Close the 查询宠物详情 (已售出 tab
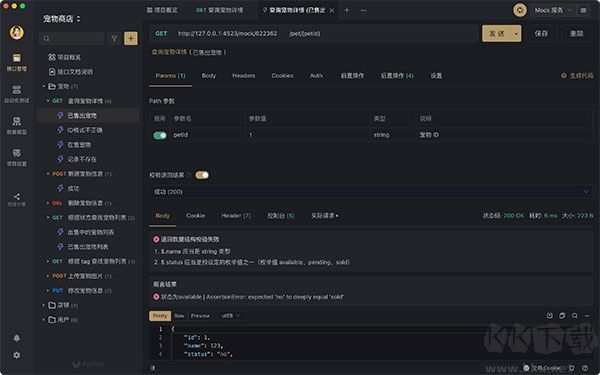This screenshot has width=600, height=375. click(332, 10)
